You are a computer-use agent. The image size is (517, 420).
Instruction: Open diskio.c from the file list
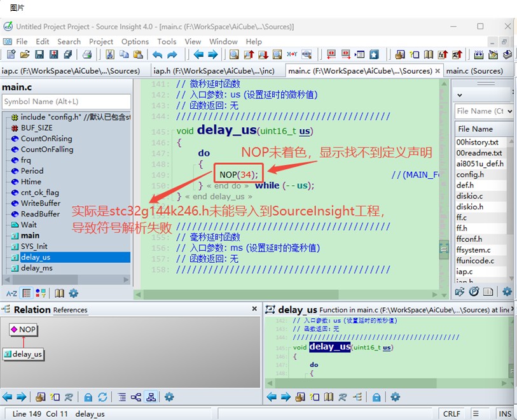tap(469, 196)
